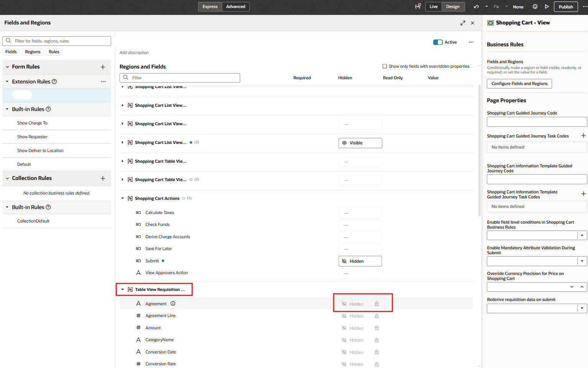Click the Extension Rules help icon

[54, 82]
